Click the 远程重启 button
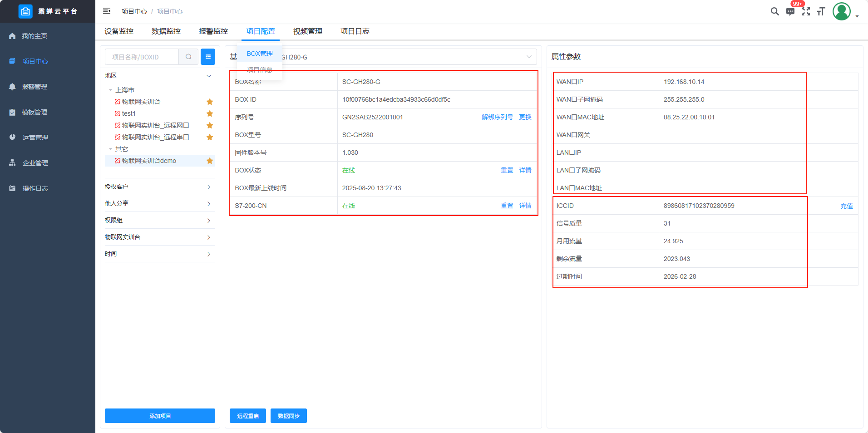Image resolution: width=868 pixels, height=433 pixels. (248, 416)
